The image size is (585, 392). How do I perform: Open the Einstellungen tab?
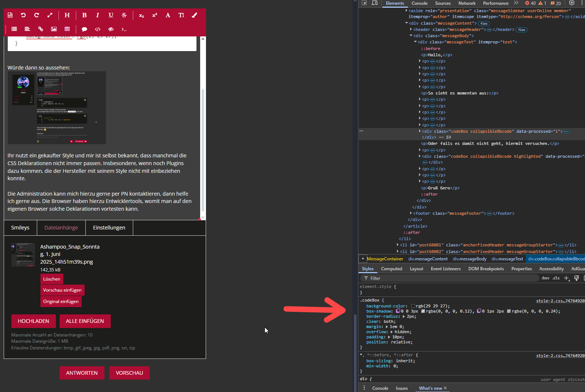click(109, 228)
